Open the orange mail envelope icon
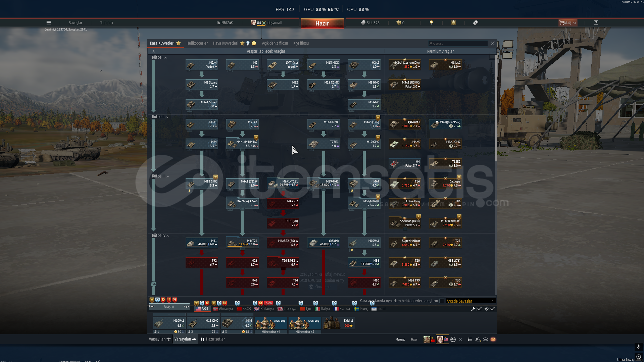 (x=493, y=340)
